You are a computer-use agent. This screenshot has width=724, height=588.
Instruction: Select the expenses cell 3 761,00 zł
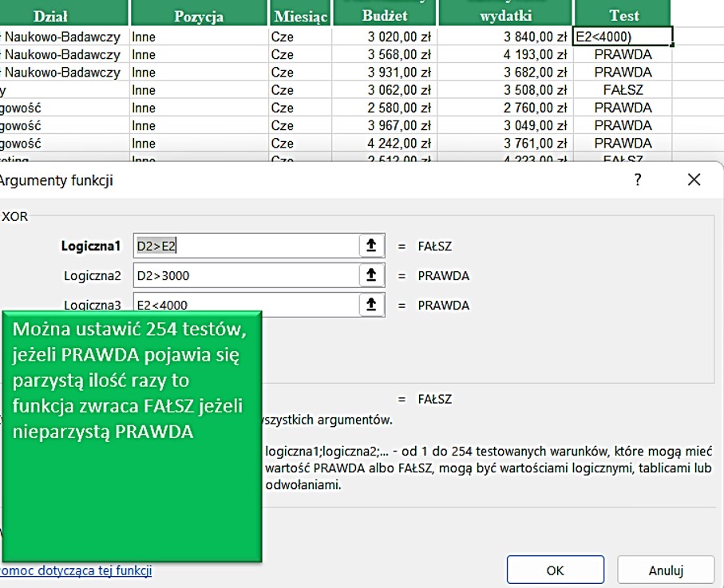(504, 143)
